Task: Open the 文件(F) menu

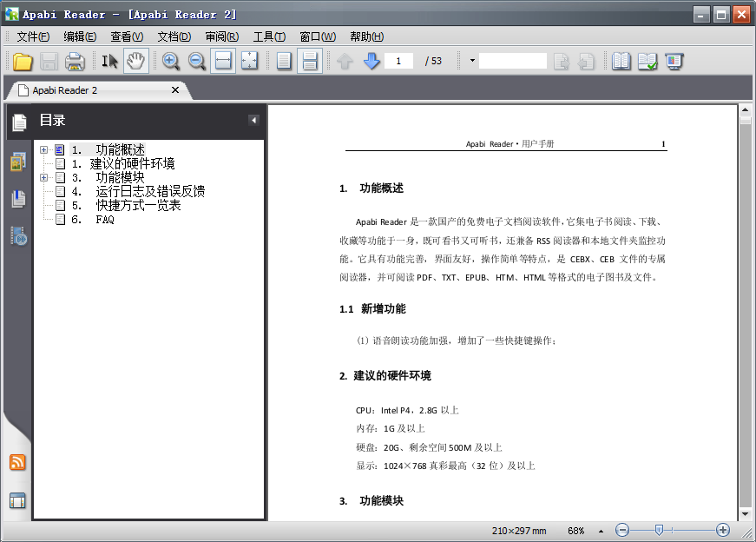Action: point(33,36)
